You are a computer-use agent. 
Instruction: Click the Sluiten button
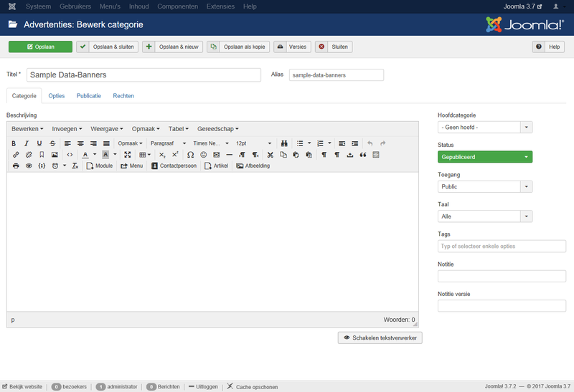[x=334, y=47]
